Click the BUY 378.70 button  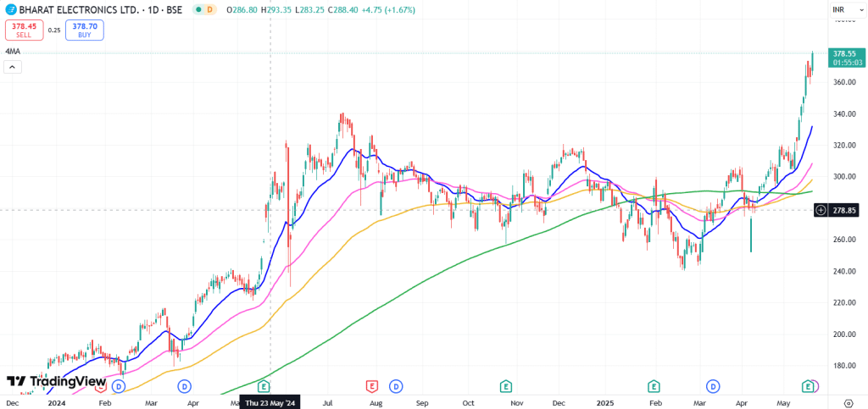[x=84, y=30]
